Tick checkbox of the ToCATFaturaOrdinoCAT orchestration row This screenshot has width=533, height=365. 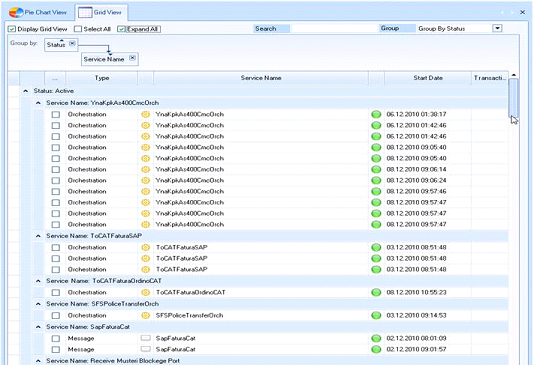[x=56, y=293]
